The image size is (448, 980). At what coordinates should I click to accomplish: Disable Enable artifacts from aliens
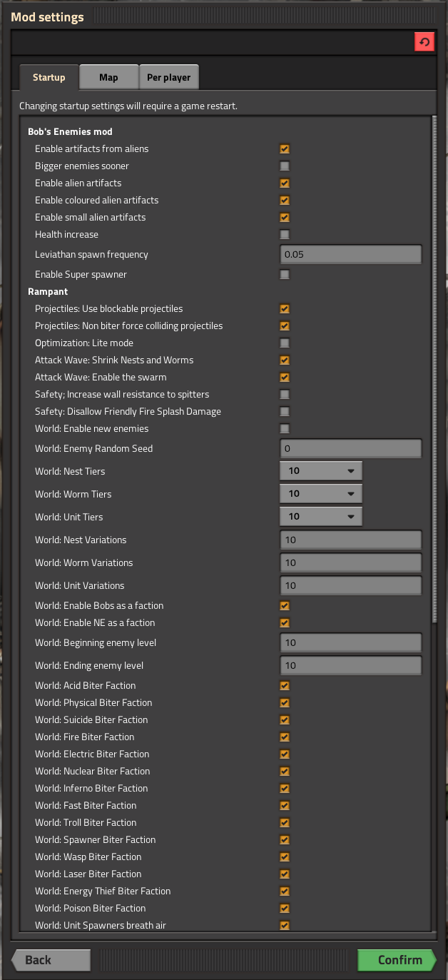click(285, 149)
